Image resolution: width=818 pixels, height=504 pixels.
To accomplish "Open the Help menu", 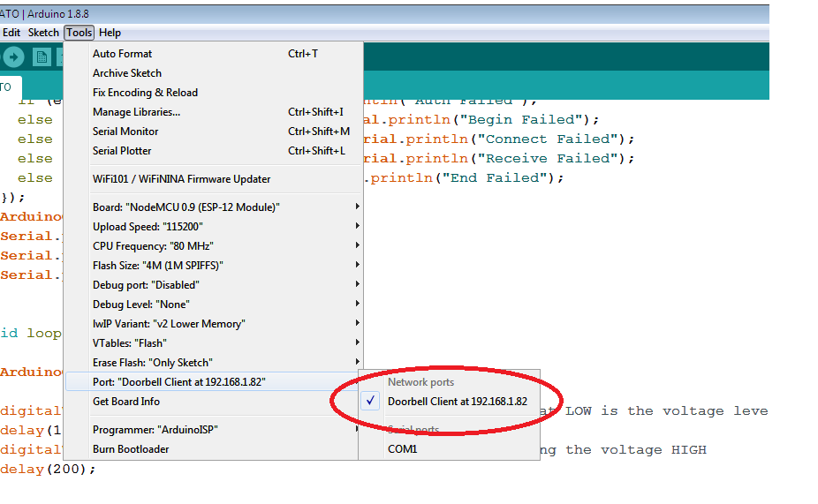I will click(x=110, y=33).
